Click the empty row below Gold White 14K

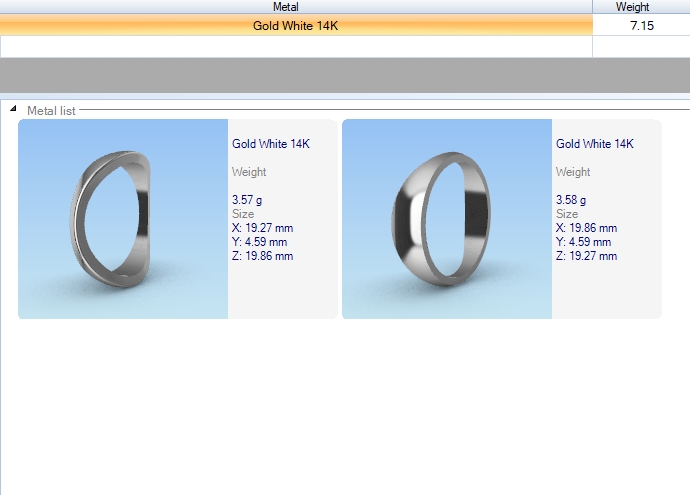(296, 46)
